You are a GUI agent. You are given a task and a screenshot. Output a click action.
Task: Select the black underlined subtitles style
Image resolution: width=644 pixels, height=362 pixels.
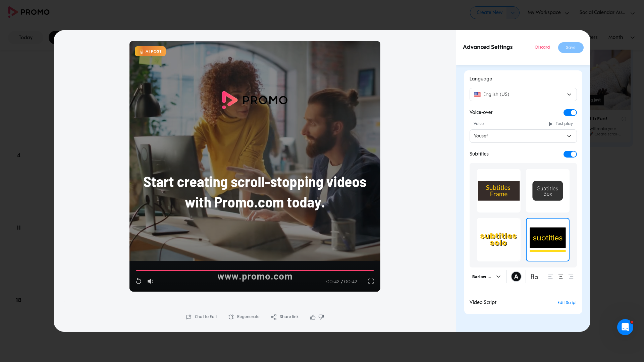point(548,240)
